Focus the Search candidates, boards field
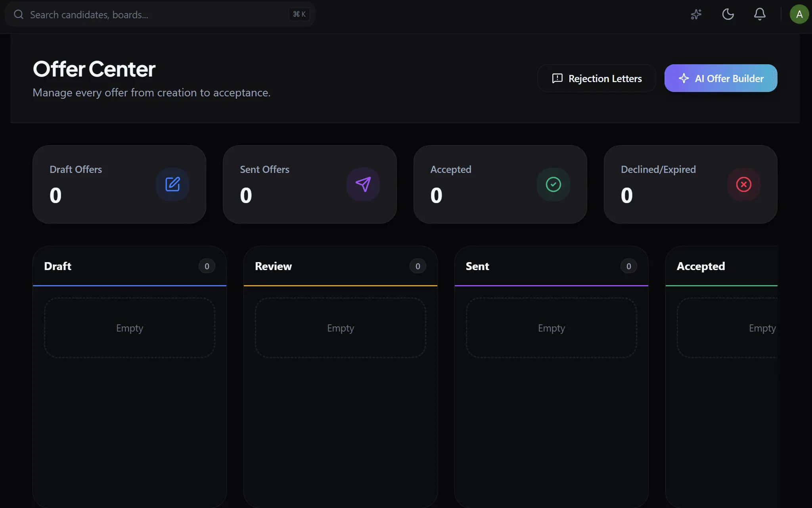 pos(160,15)
